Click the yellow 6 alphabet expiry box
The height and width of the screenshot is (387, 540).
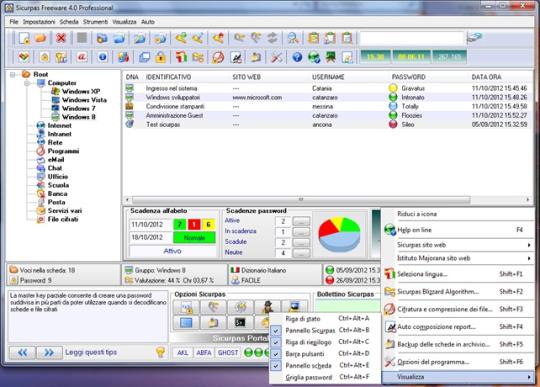[x=208, y=224]
